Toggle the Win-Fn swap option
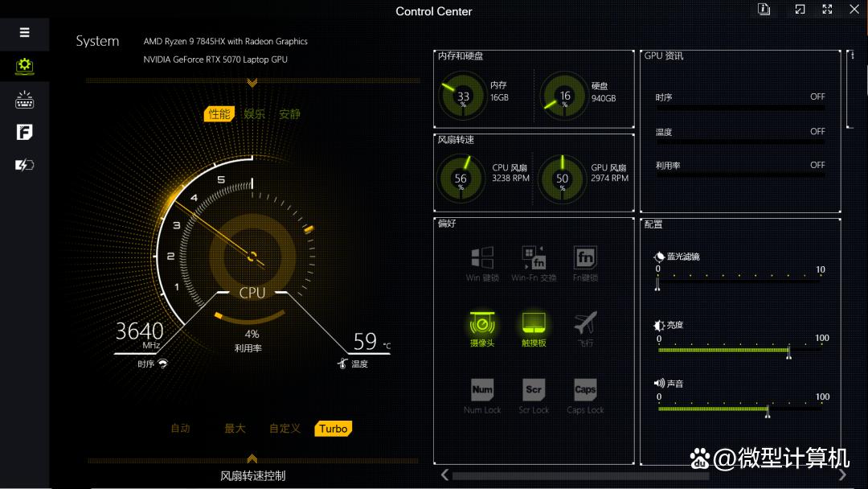 click(x=534, y=258)
